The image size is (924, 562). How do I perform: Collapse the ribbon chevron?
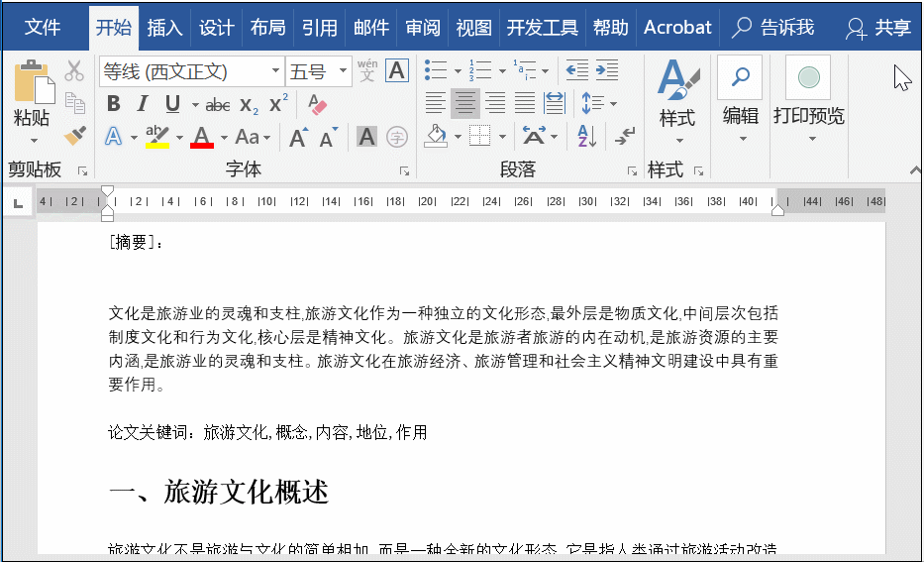tap(915, 170)
